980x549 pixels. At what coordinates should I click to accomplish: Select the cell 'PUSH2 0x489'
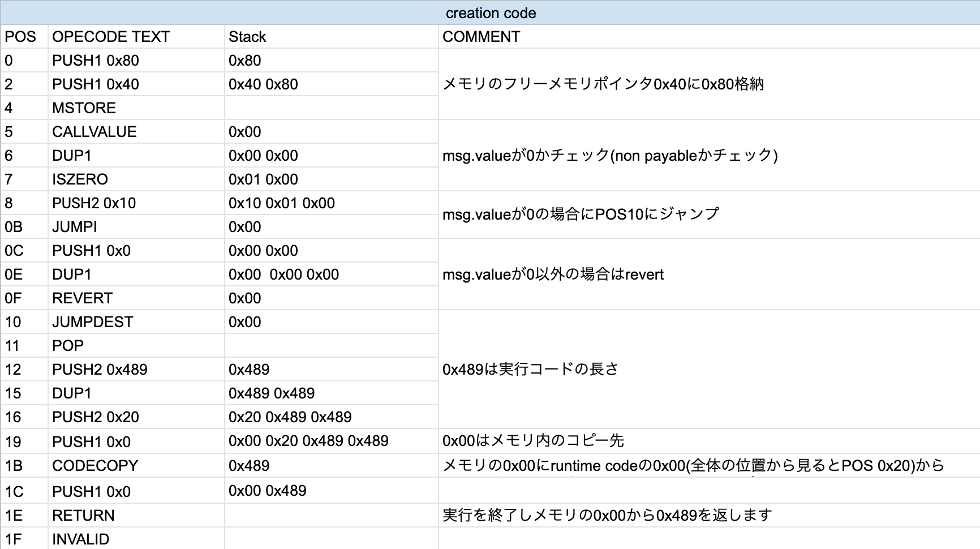[x=136, y=370]
